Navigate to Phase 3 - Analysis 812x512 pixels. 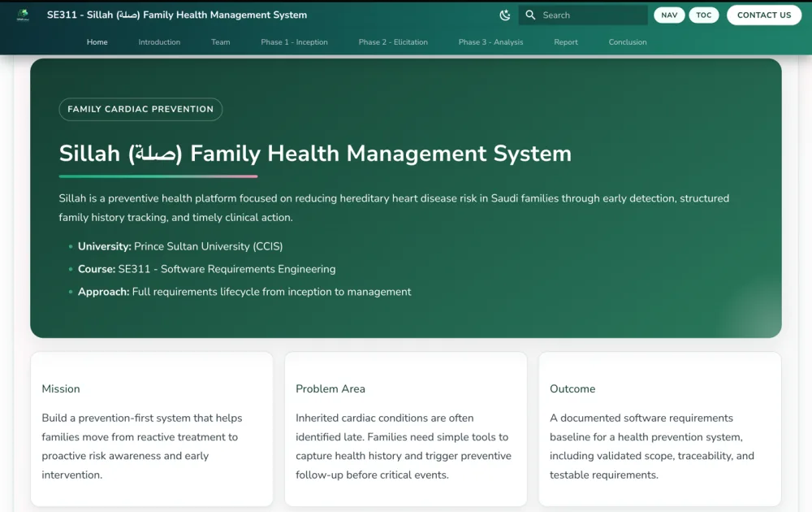coord(491,42)
